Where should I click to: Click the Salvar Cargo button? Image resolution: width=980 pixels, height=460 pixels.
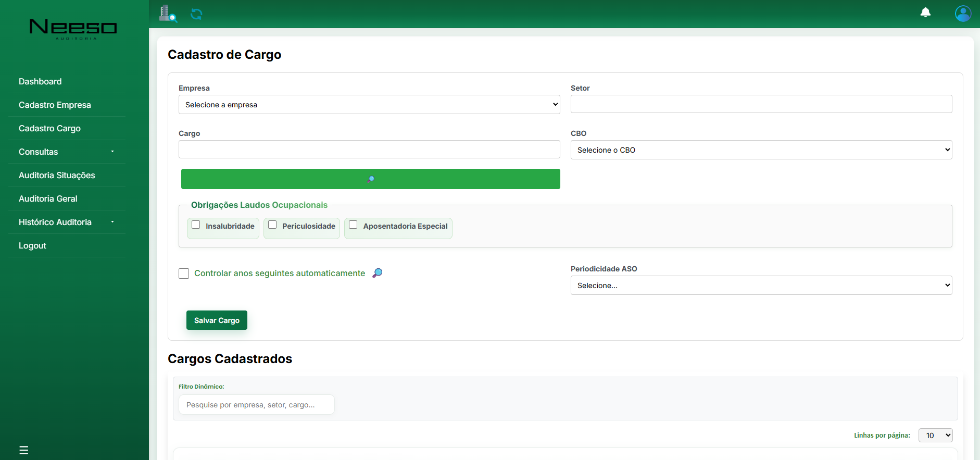point(217,320)
